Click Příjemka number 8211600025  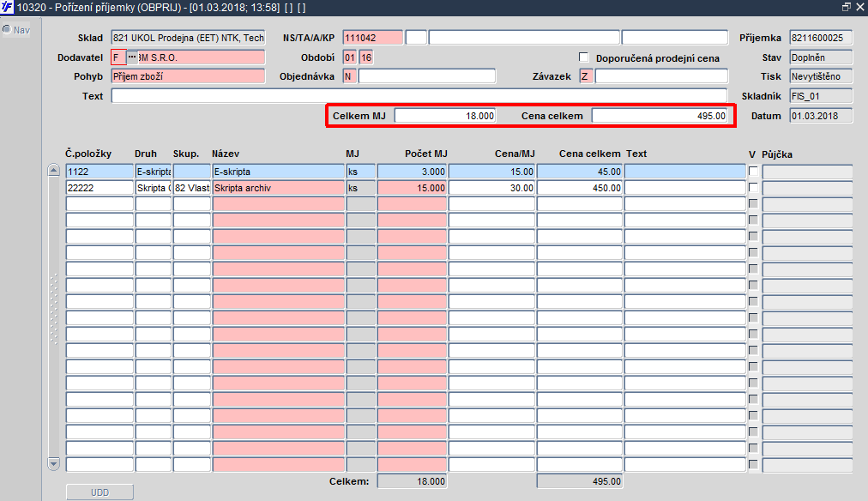tap(821, 38)
